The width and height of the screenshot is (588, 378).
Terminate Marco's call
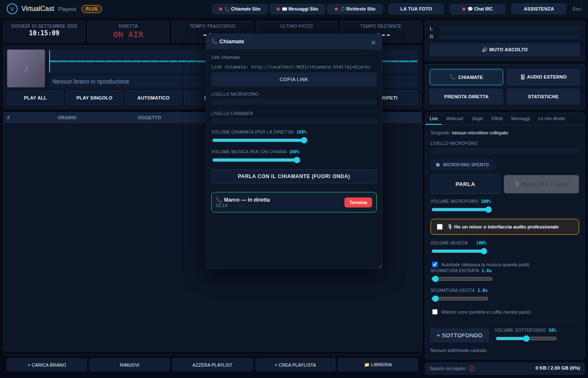tap(358, 202)
